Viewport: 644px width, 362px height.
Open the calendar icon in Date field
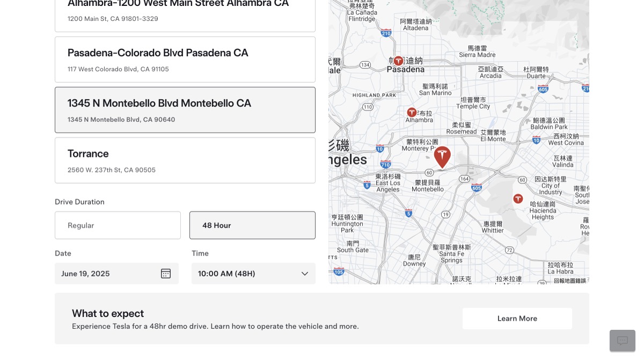[166, 274]
